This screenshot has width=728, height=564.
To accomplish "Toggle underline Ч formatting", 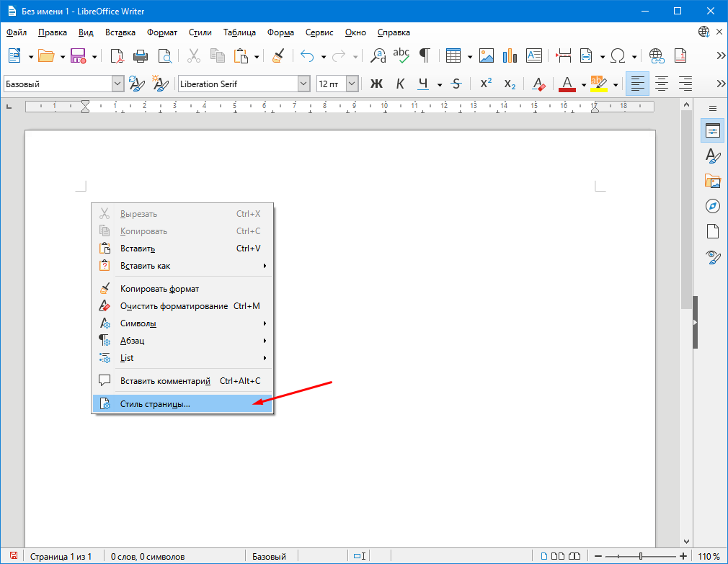I will (x=423, y=84).
